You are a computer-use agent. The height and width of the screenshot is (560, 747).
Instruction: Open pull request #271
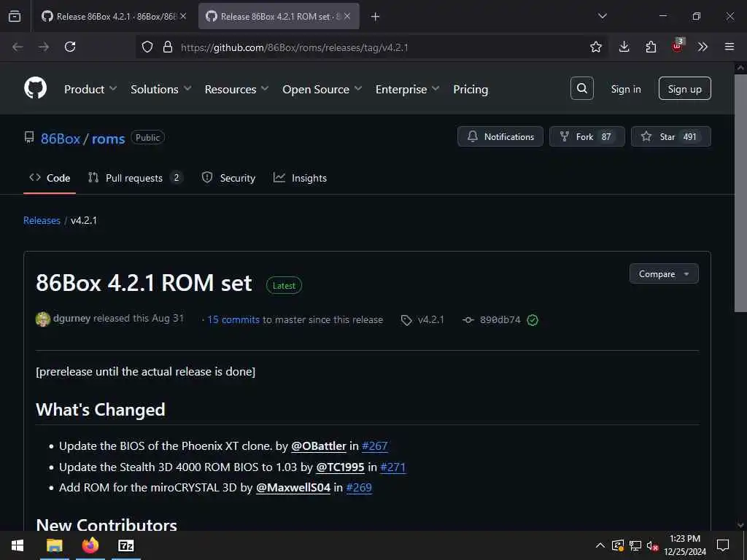click(x=393, y=467)
